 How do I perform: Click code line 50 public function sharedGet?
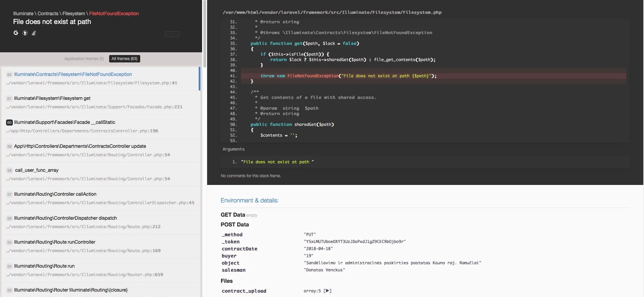click(292, 125)
